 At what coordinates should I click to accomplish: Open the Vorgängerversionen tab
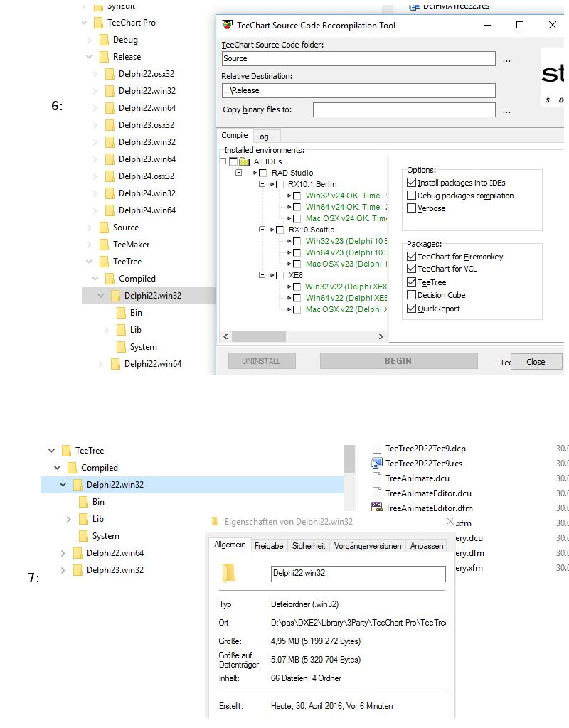pos(368,546)
